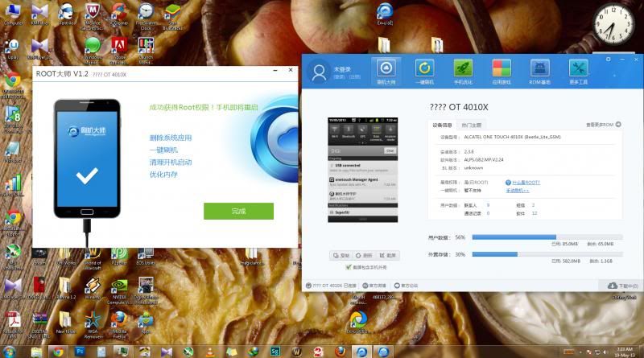The image size is (644, 358).
Task: Open the 一键刷机 refresh icon in toolbar
Action: pos(424,72)
